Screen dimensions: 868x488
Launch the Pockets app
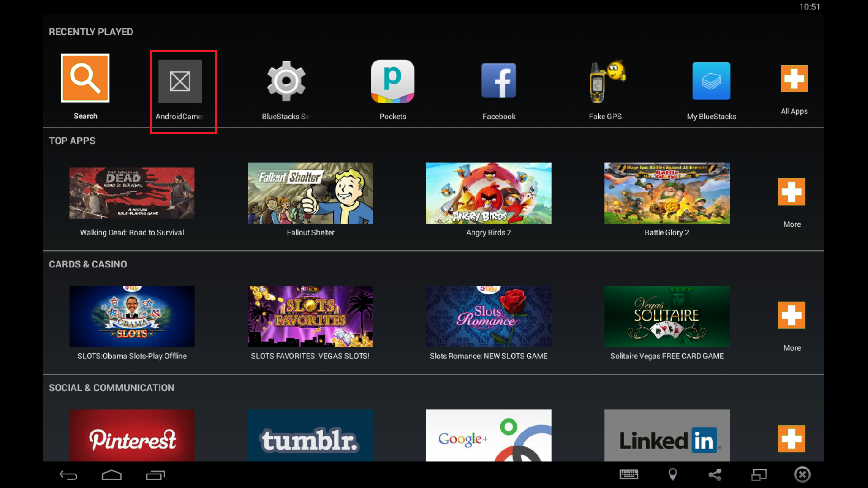(x=392, y=81)
